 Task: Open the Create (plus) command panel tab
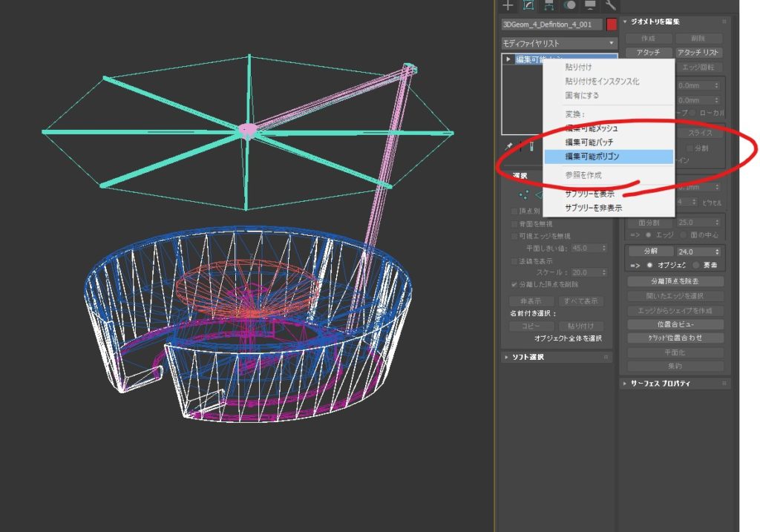click(x=508, y=5)
